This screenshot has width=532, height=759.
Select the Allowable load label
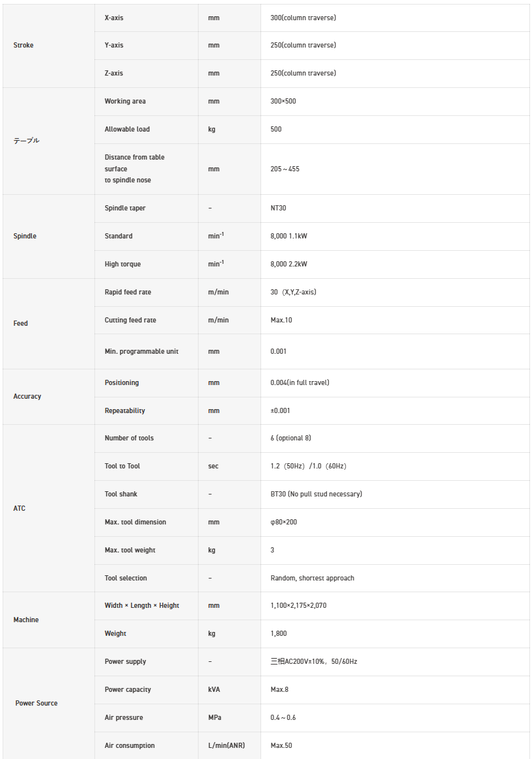click(127, 129)
